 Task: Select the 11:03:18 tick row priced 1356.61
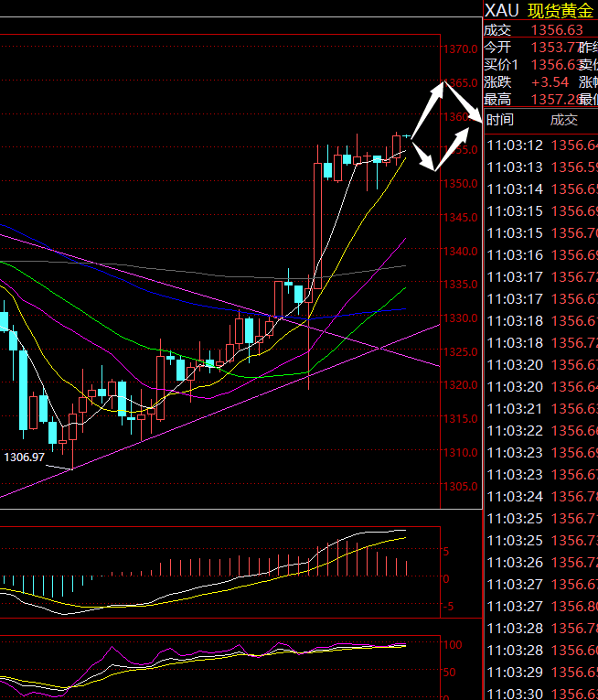click(x=541, y=320)
